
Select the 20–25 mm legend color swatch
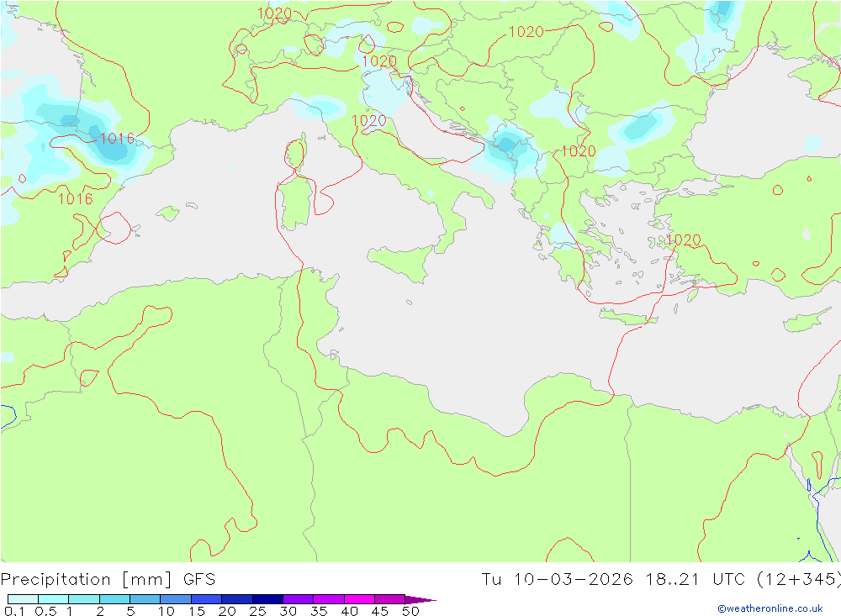tap(236, 599)
